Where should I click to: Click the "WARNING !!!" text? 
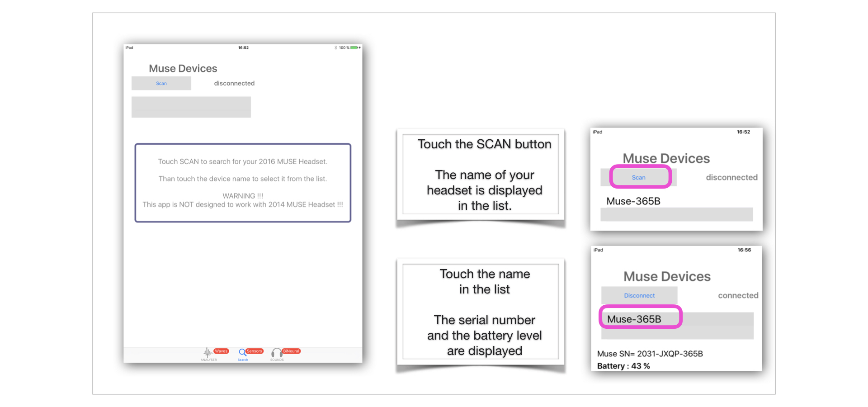pos(243,196)
